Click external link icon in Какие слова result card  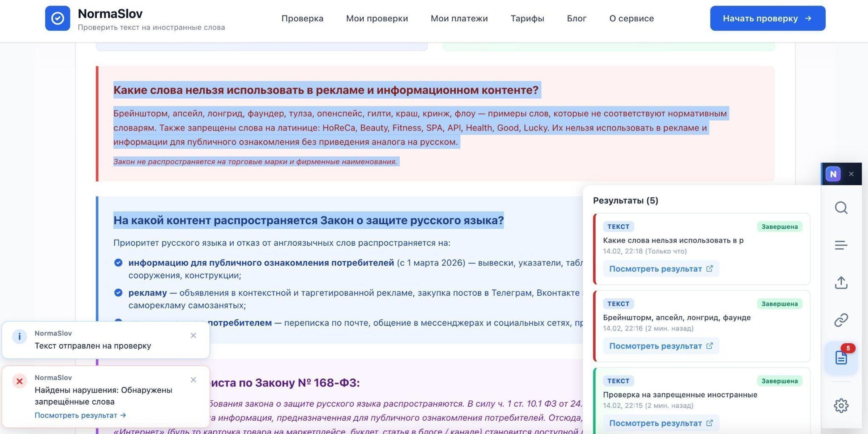tap(710, 268)
